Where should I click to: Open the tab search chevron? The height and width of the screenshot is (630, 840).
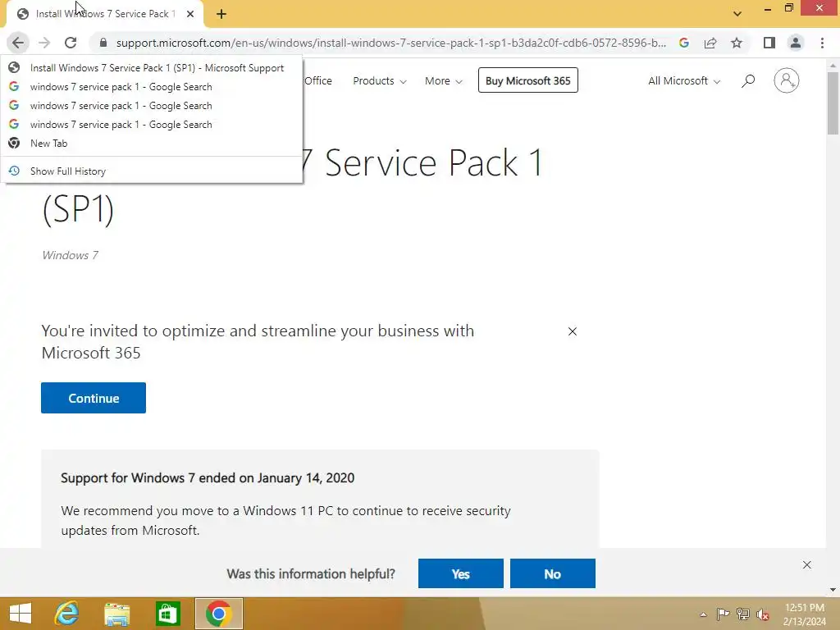point(737,14)
